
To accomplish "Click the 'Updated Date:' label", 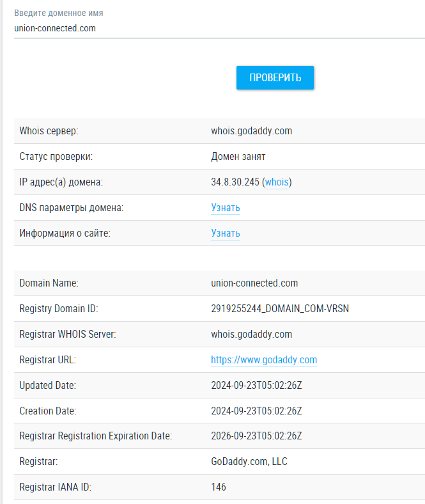I will (48, 385).
